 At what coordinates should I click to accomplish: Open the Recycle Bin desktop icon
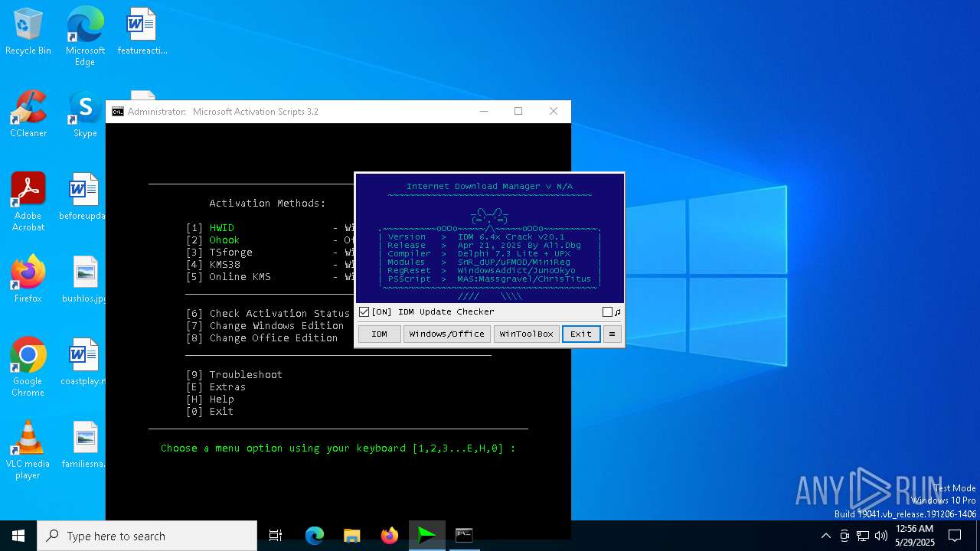point(28,31)
